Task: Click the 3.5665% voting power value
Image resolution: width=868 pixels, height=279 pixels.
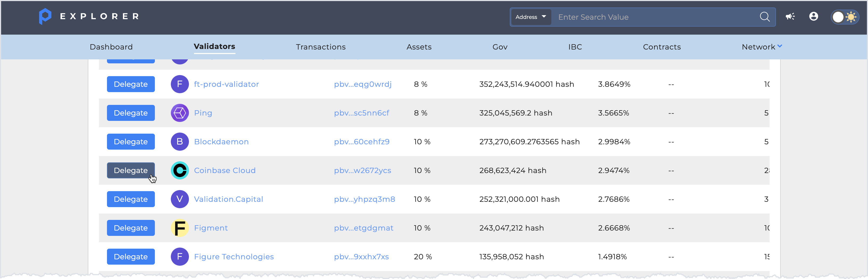Action: 613,113
